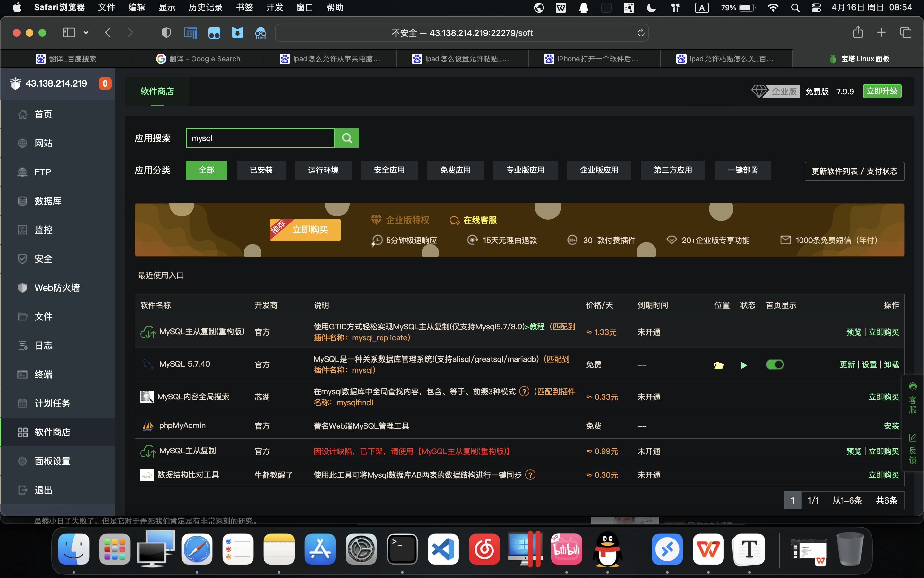This screenshot has height=578, width=924.
Task: Click the 立即升级 green button
Action: pyautogui.click(x=882, y=91)
